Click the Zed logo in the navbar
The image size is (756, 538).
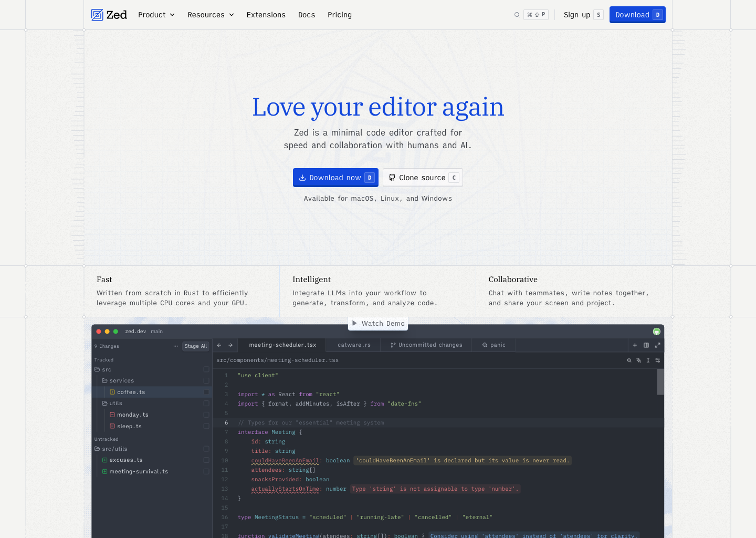tap(109, 15)
